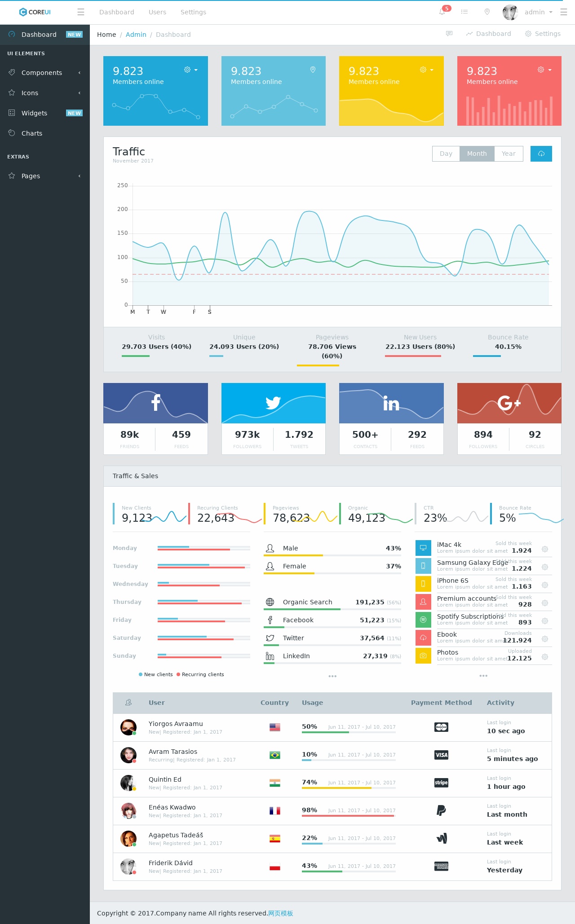Click the Twitter bird icon card
575x924 pixels.
pyautogui.click(x=273, y=403)
